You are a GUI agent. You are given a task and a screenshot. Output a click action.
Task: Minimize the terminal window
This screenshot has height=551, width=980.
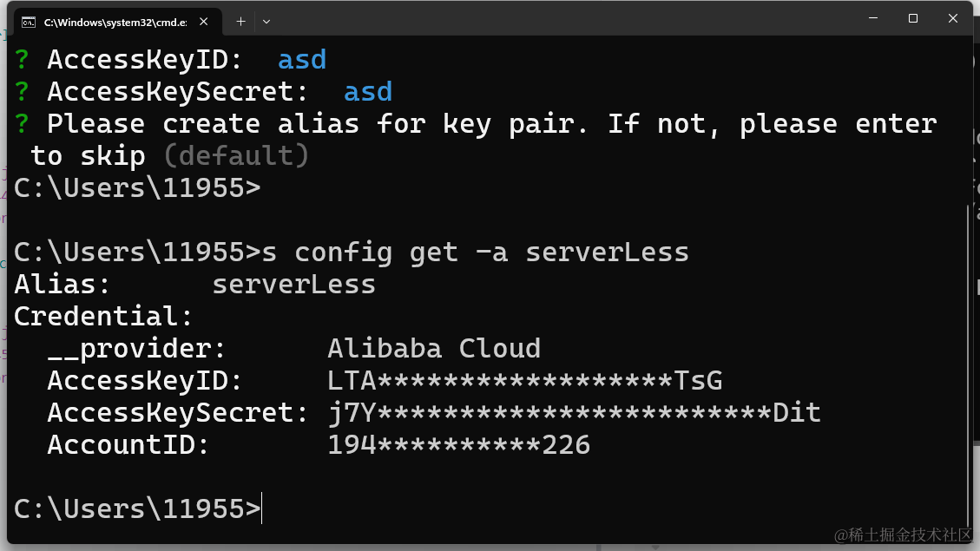coord(872,17)
